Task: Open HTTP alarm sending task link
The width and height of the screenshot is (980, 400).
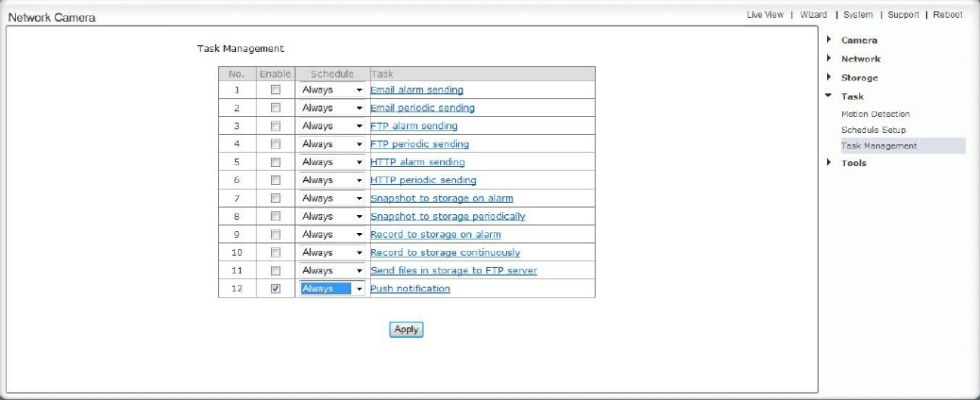Action: coord(417,162)
